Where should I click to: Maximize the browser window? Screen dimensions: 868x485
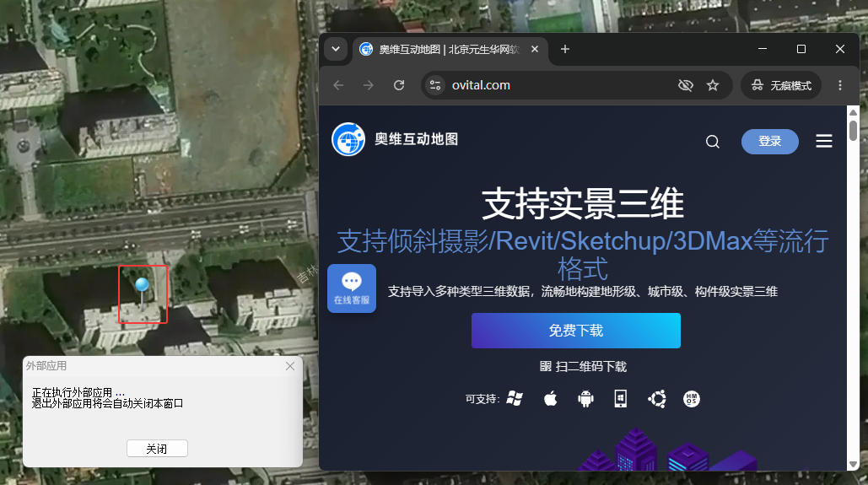pyautogui.click(x=801, y=49)
